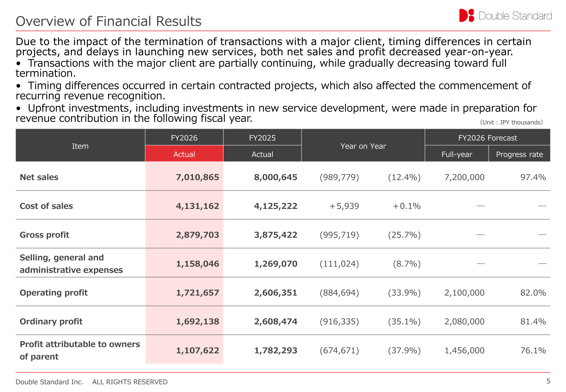Select the 'Ordinary profit' row label
This screenshot has width=566, height=392.
(x=51, y=322)
